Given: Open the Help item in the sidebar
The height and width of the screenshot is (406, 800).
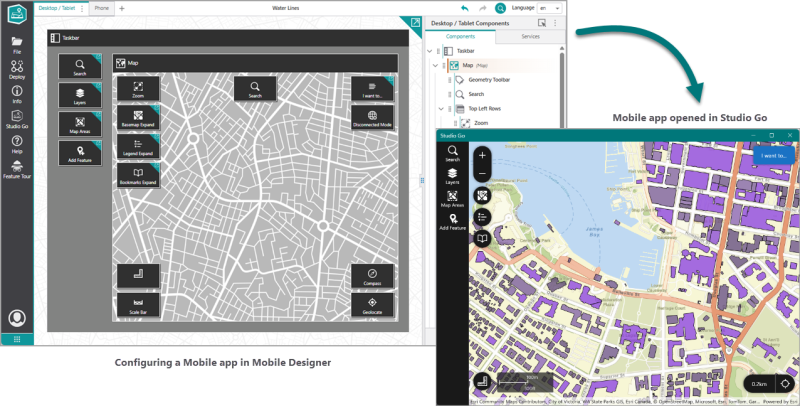Looking at the screenshot, I should (x=17, y=144).
